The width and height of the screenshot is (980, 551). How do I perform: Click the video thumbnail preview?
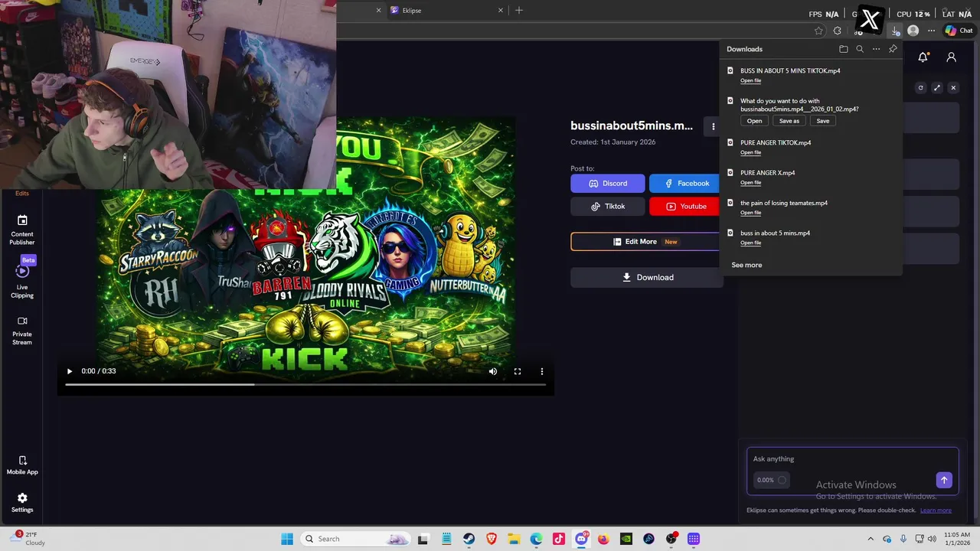coord(305,256)
